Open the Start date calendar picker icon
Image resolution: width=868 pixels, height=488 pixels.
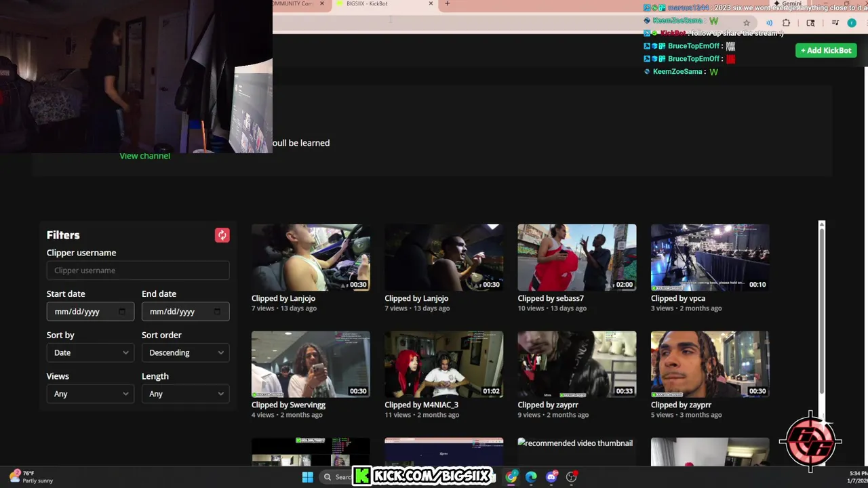coord(122,312)
